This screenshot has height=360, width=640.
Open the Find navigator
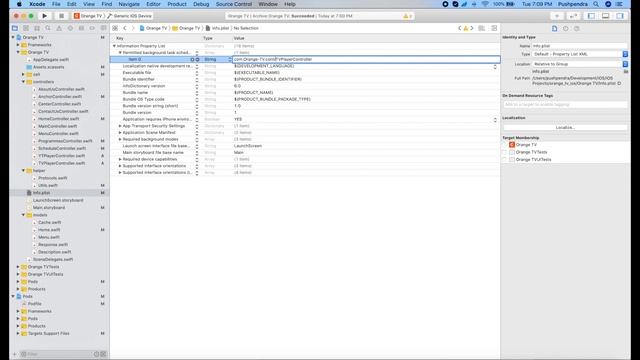48,28
